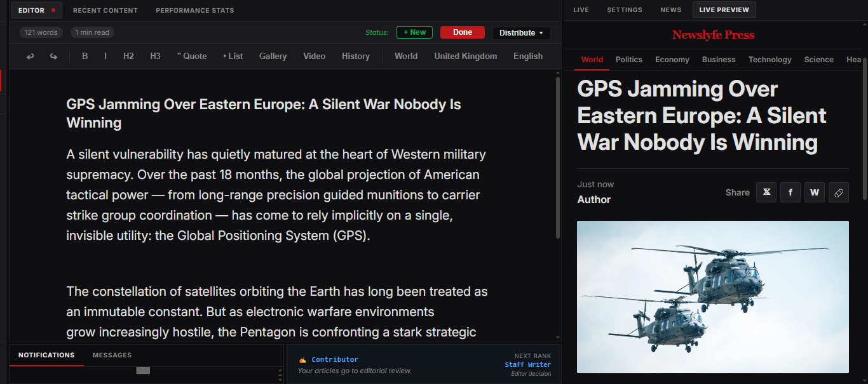Select Business in preview navigation

point(719,60)
